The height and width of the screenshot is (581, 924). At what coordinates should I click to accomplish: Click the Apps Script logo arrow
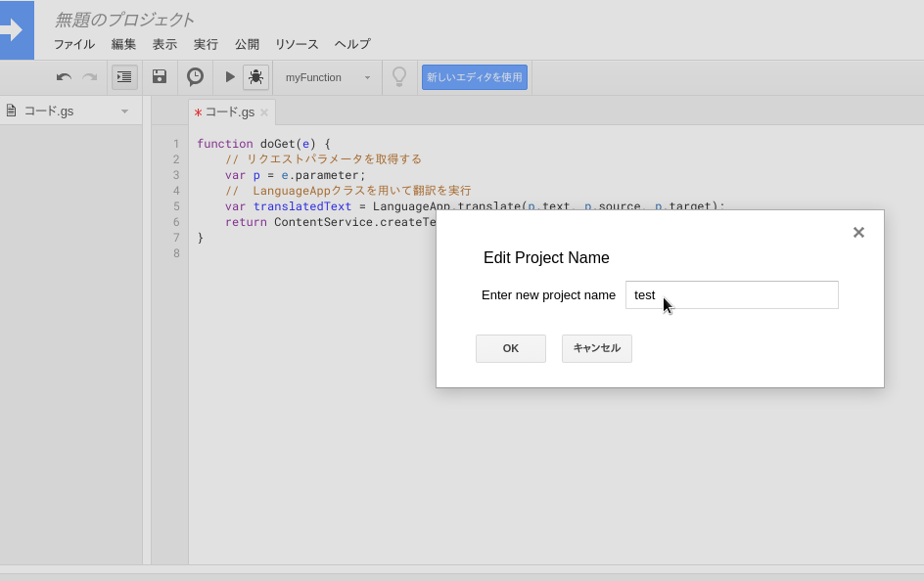(x=17, y=30)
